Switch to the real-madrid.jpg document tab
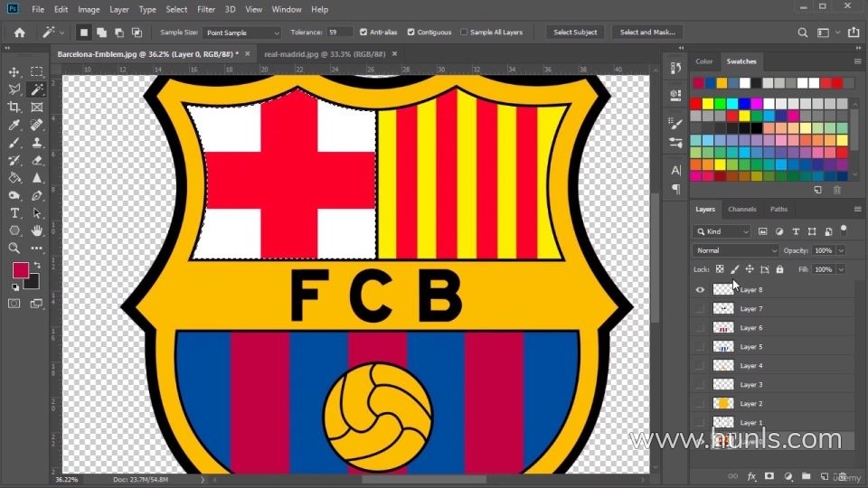This screenshot has height=488, width=868. point(325,54)
